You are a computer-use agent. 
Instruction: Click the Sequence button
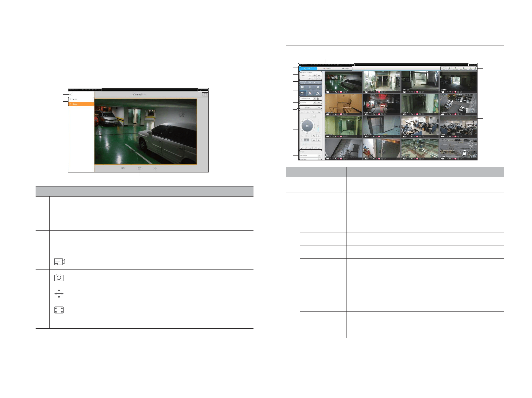coord(307,108)
